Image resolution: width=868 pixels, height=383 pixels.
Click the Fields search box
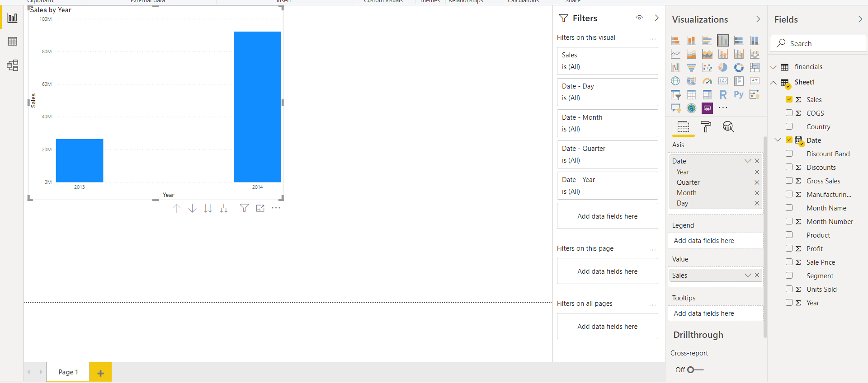tap(818, 43)
